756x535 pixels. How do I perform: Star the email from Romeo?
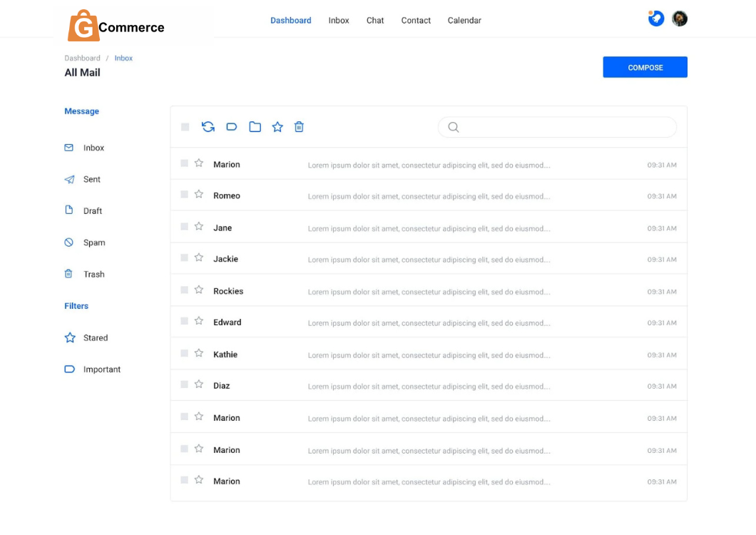199,195
